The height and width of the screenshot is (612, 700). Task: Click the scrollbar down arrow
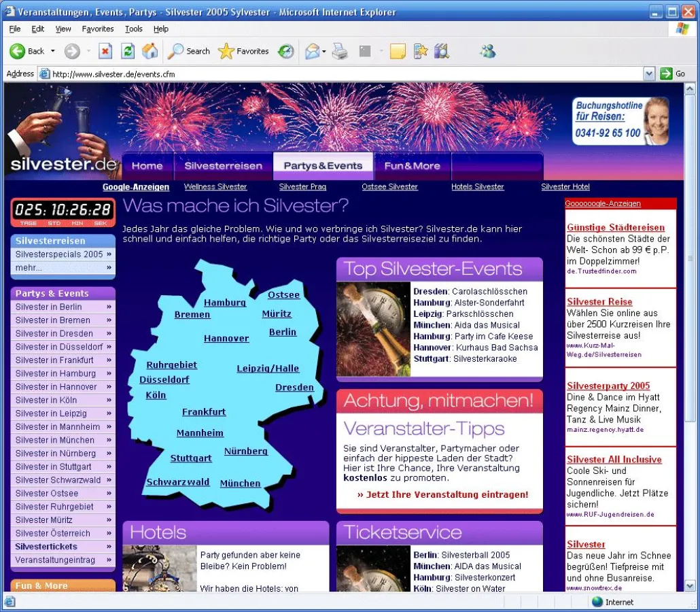pos(689,585)
